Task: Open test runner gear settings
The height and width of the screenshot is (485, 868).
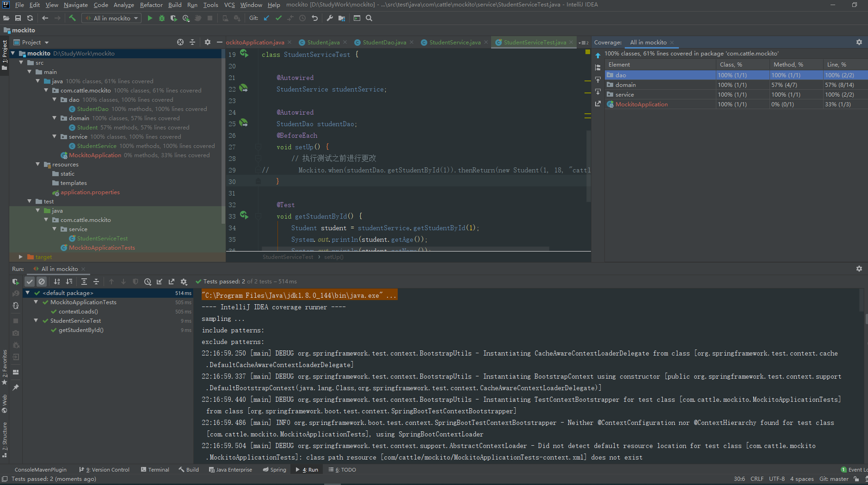Action: pos(184,282)
